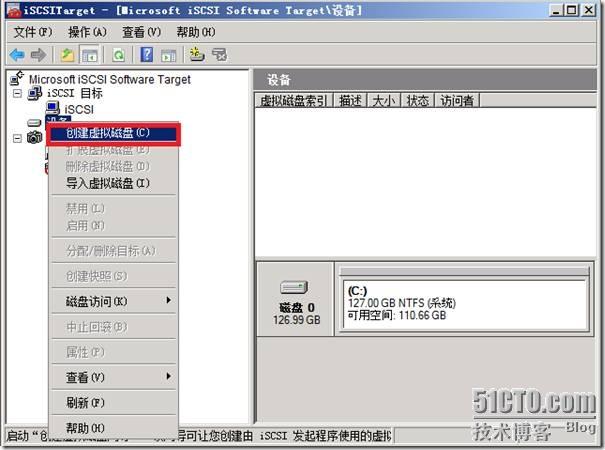Viewport: 605px width, 450px height.
Task: Open the 查看(V) context submenu
Action: click(x=113, y=377)
